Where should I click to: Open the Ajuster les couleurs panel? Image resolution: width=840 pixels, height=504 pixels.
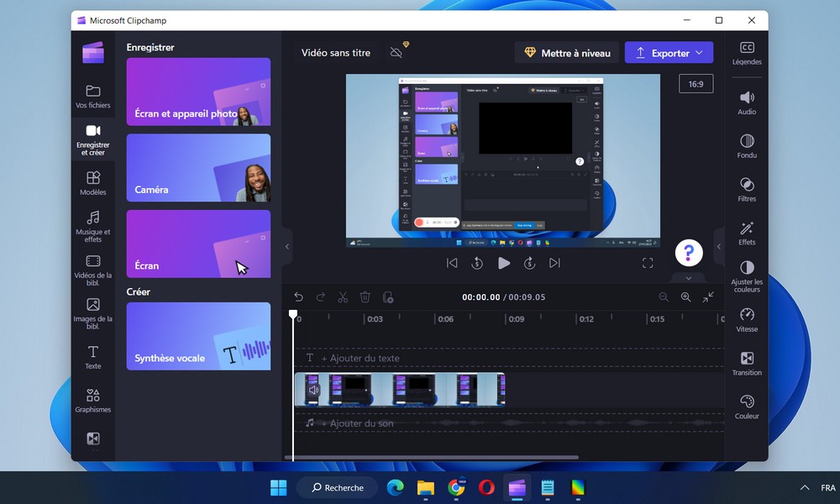pos(746,276)
